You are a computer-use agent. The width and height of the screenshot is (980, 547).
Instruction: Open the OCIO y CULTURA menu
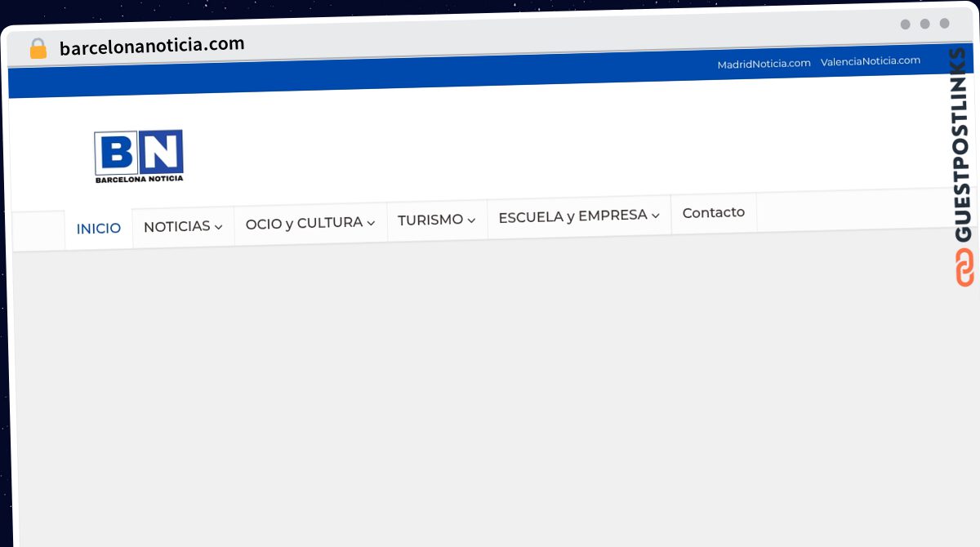click(310, 223)
